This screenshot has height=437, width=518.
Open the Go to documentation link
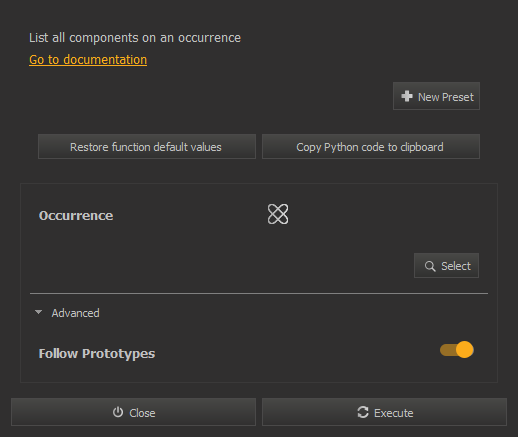pos(88,60)
